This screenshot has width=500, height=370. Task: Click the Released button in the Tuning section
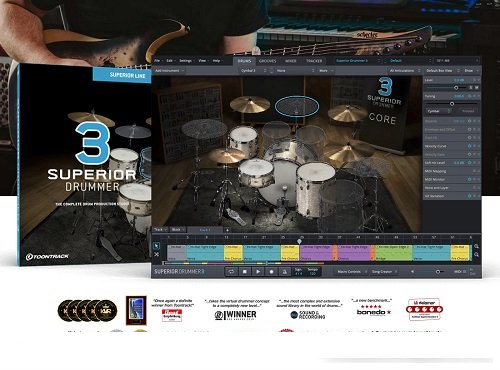pos(468,111)
